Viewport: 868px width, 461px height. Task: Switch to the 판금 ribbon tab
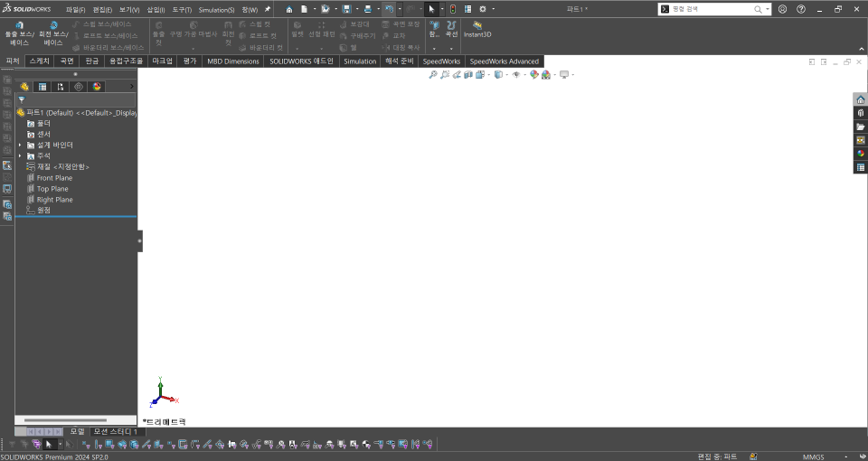92,61
